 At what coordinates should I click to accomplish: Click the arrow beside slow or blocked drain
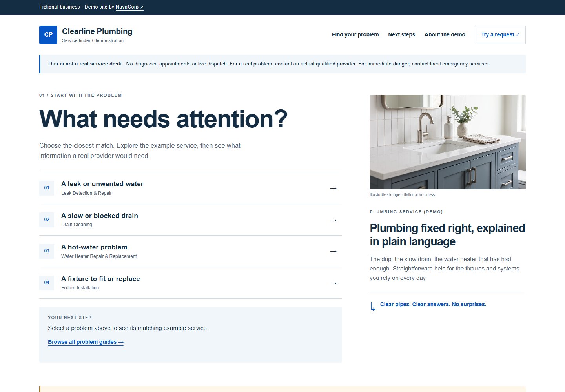pos(333,220)
